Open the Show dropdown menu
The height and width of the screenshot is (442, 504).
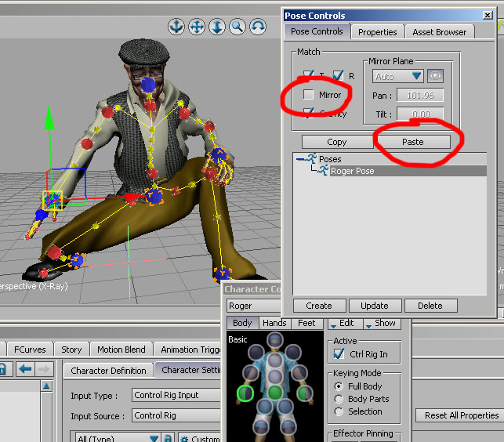[383, 323]
